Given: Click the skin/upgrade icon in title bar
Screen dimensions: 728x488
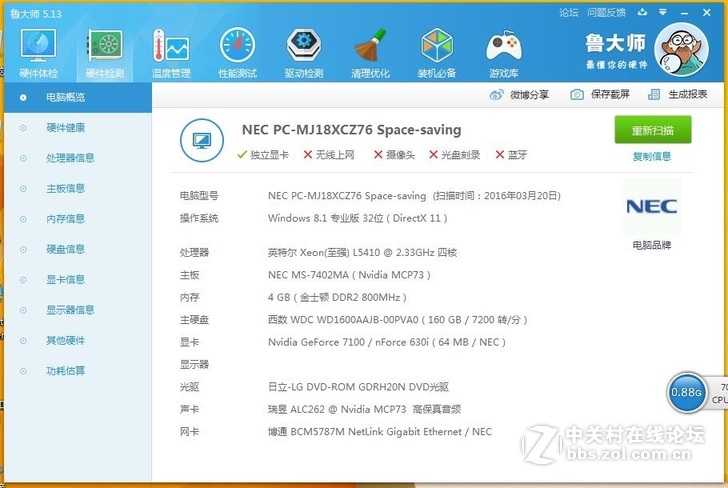Looking at the screenshot, I should 643,12.
